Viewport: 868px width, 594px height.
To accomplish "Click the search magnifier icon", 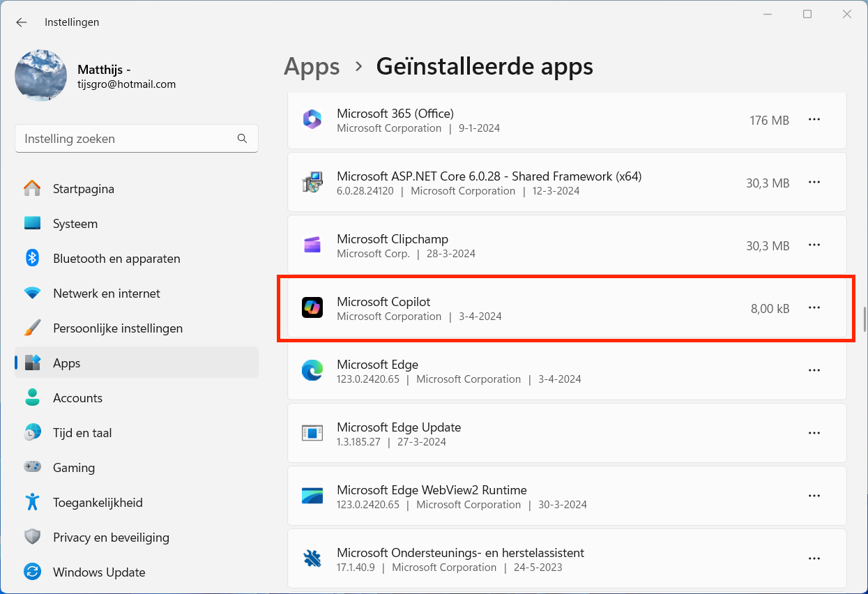I will tap(242, 139).
